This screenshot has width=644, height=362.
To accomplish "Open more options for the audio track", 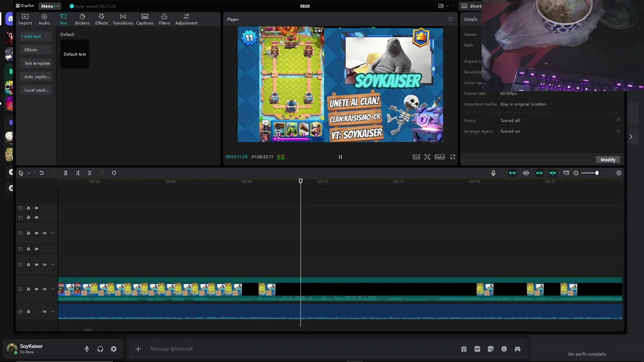I will [52, 312].
